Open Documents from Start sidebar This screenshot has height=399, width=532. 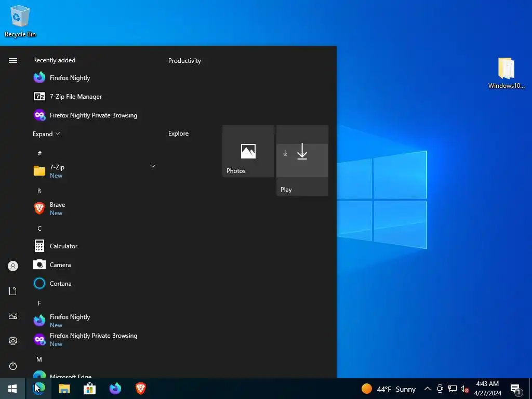point(13,291)
